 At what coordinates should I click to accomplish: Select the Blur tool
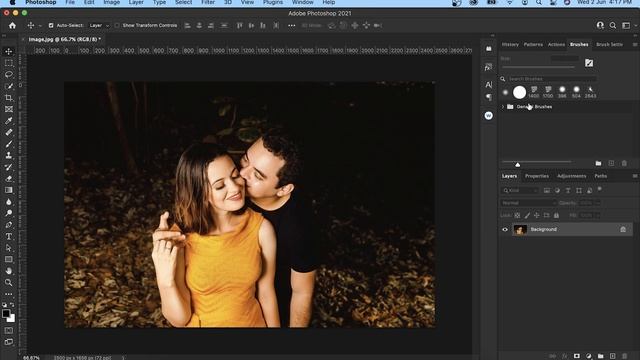pyautogui.click(x=9, y=202)
